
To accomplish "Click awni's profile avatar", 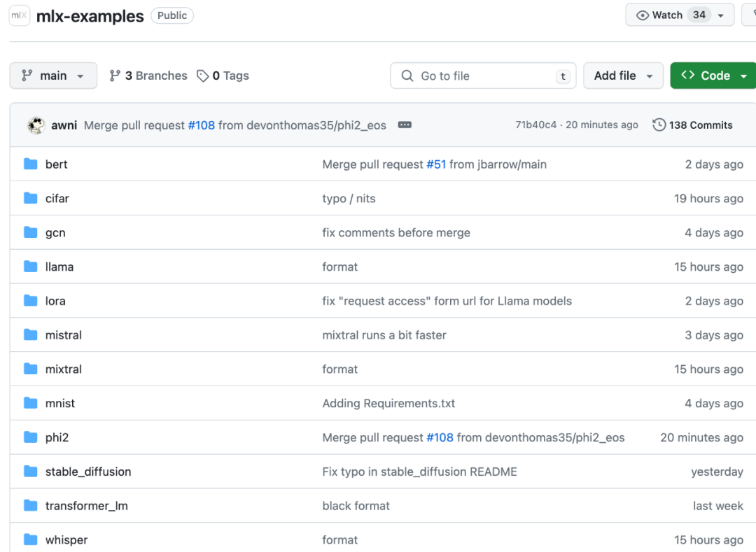I will [36, 125].
